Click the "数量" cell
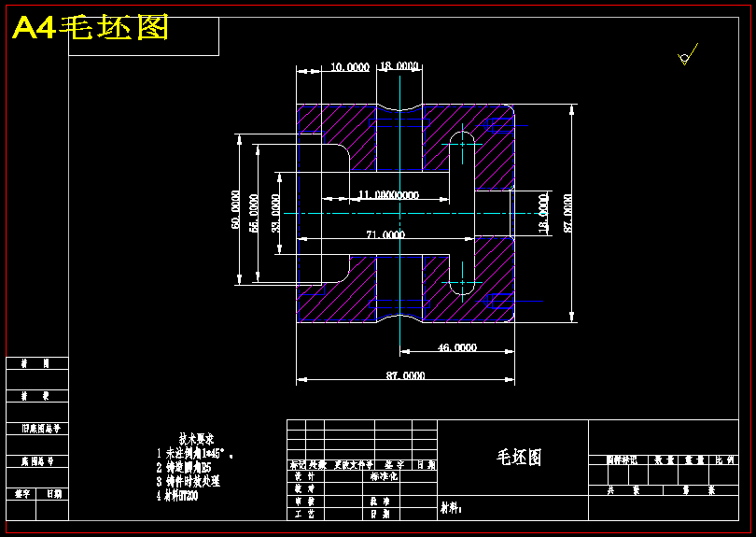Viewport: 756px width, 537px height. (664, 459)
